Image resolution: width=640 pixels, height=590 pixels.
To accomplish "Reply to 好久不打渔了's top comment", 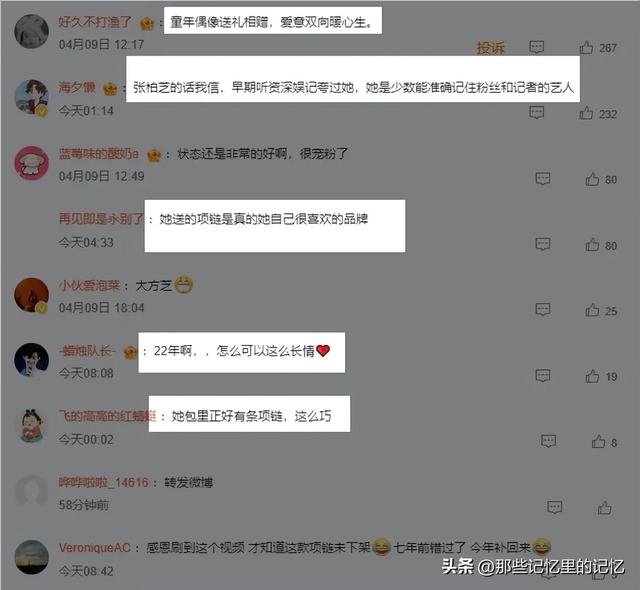I will coord(536,47).
